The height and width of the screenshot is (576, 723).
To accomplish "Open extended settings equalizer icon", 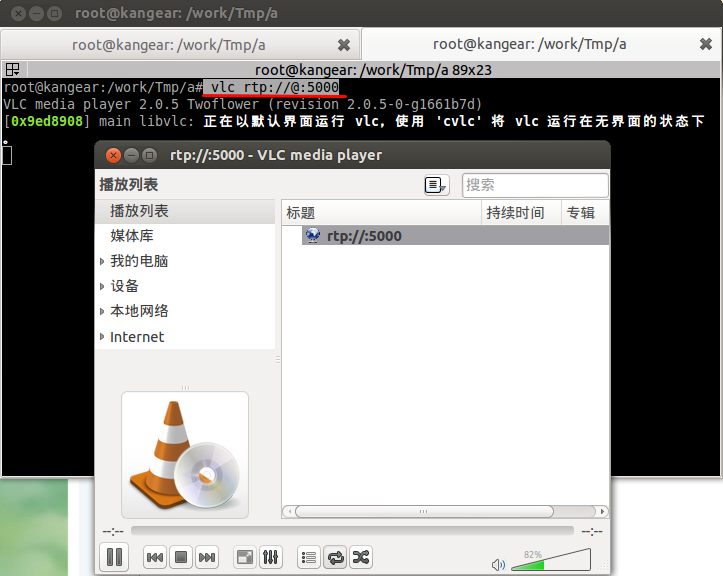I will 270,558.
